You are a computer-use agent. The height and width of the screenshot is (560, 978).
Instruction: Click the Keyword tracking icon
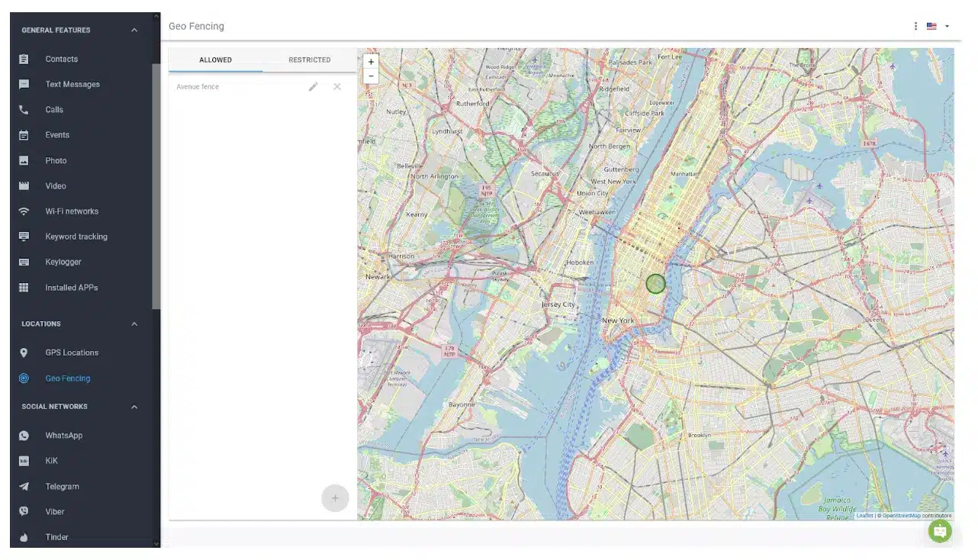pyautogui.click(x=24, y=237)
